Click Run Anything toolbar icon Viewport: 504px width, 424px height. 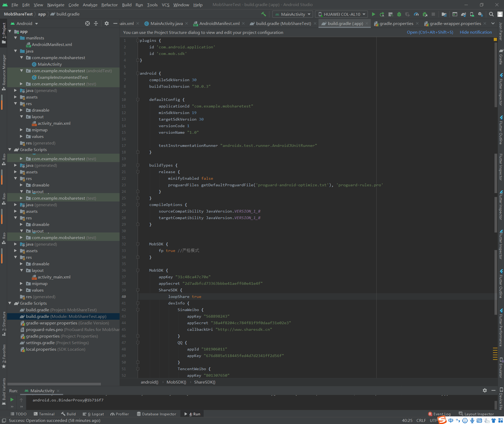(455, 14)
